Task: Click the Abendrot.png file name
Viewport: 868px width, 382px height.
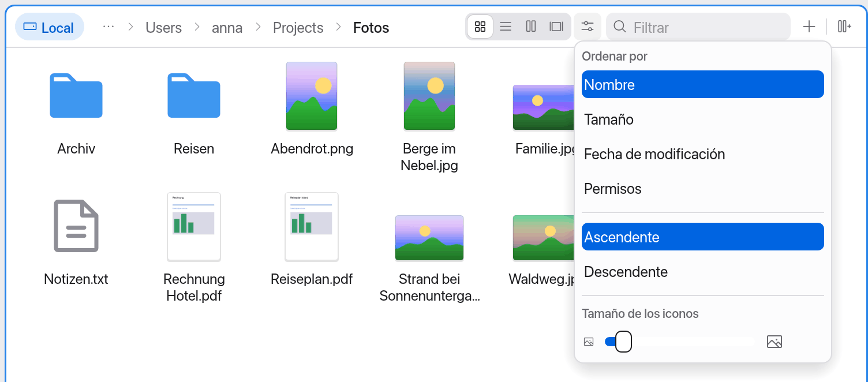Action: tap(312, 149)
